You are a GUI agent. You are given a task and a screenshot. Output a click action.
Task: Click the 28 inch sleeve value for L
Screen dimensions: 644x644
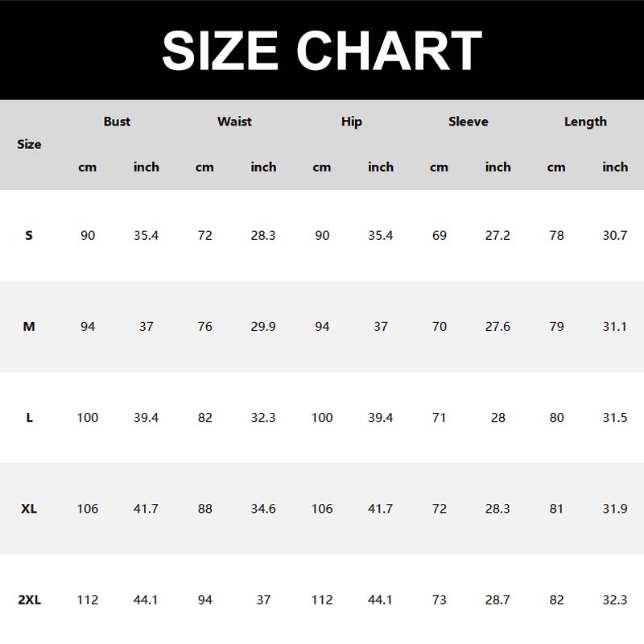(x=497, y=418)
